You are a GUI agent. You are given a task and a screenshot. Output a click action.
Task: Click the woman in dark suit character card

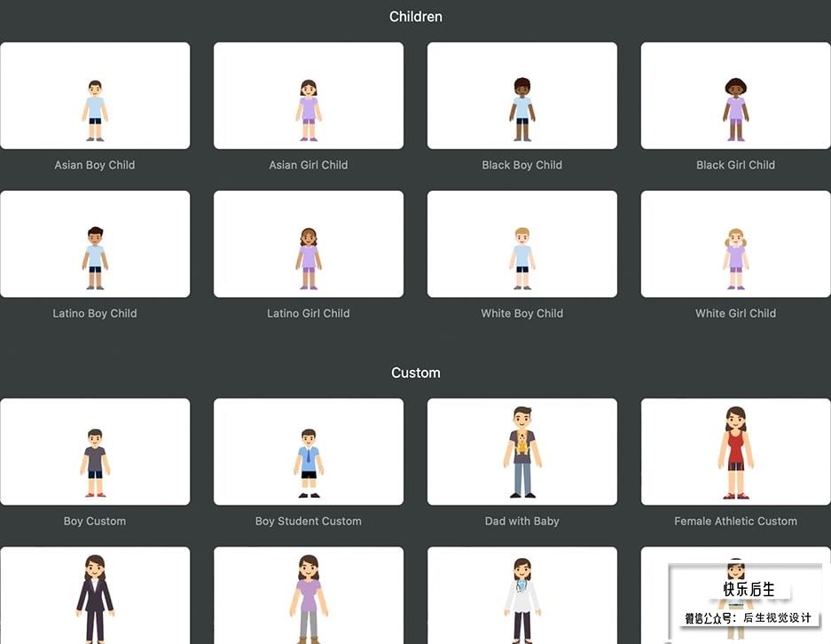click(x=95, y=595)
